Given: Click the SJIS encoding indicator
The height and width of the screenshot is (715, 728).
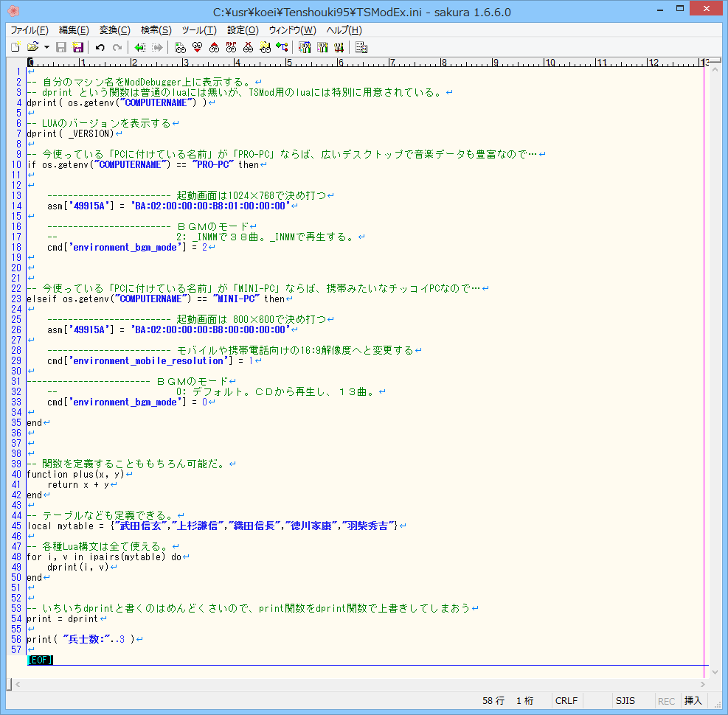Looking at the screenshot, I should point(625,701).
